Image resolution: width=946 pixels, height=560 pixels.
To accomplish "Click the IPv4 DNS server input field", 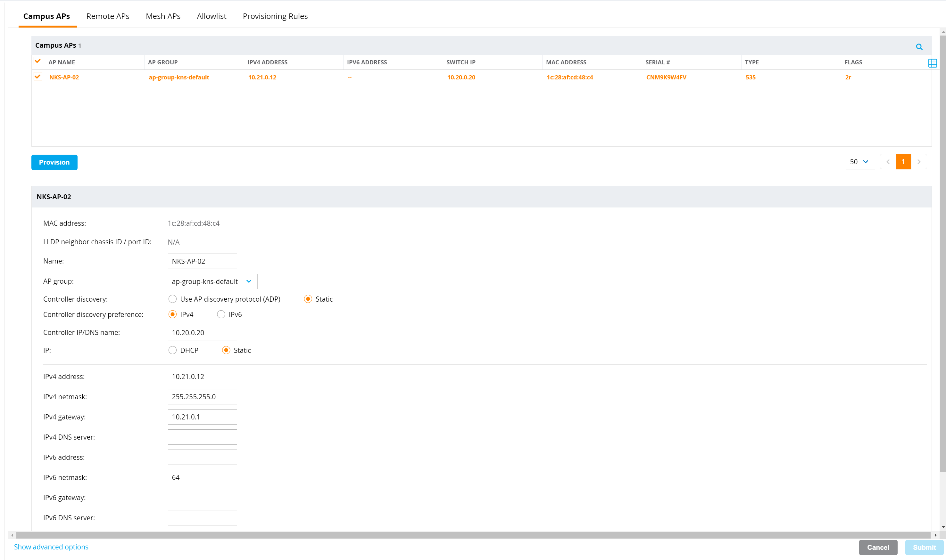I will click(x=202, y=437).
